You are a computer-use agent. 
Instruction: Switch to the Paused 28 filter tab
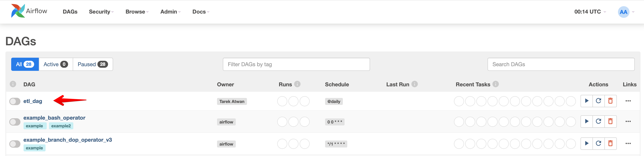tap(92, 64)
